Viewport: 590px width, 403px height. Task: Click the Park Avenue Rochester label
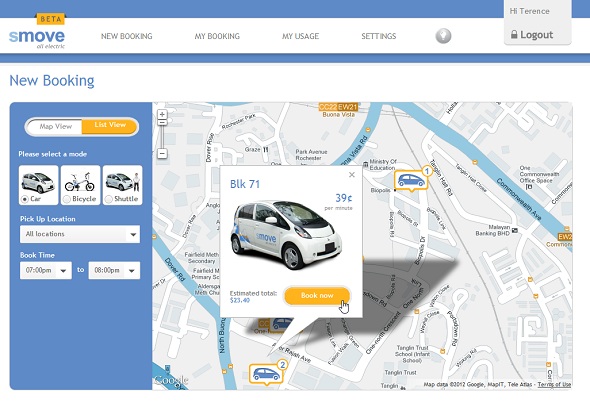coord(311,155)
